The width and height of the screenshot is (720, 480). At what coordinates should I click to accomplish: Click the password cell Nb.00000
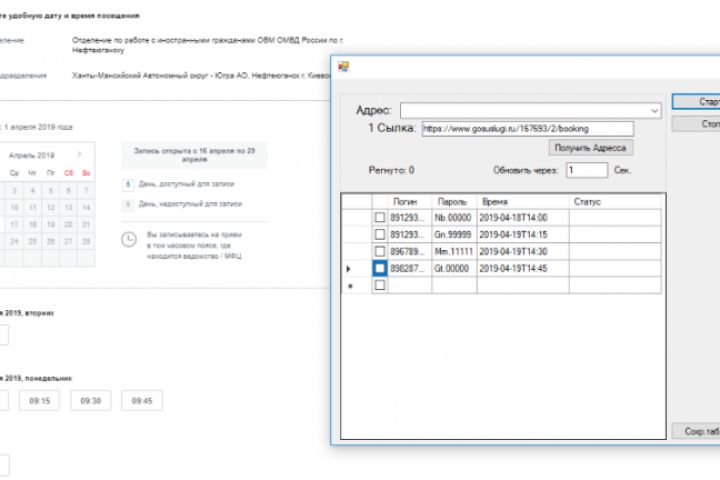(455, 218)
